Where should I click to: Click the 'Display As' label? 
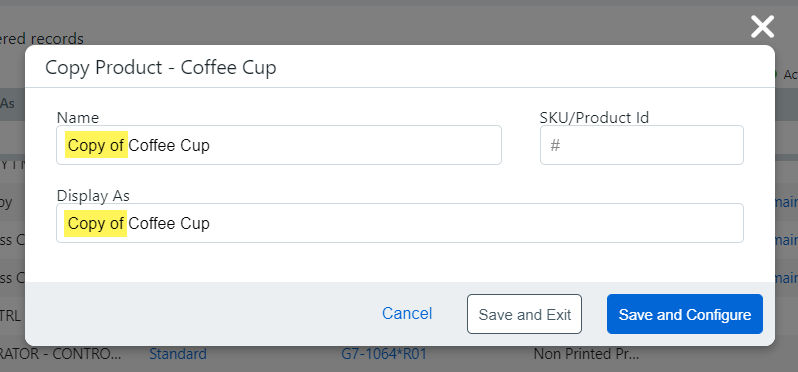[x=93, y=196]
